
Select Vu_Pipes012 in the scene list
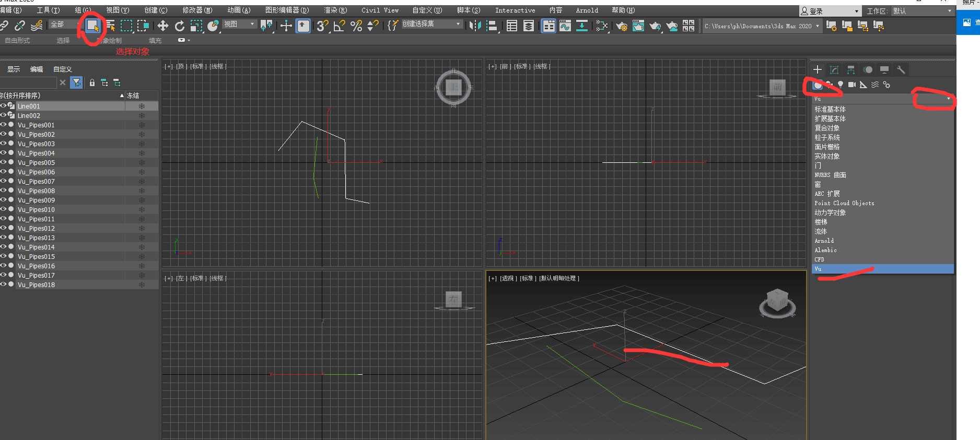(x=36, y=228)
